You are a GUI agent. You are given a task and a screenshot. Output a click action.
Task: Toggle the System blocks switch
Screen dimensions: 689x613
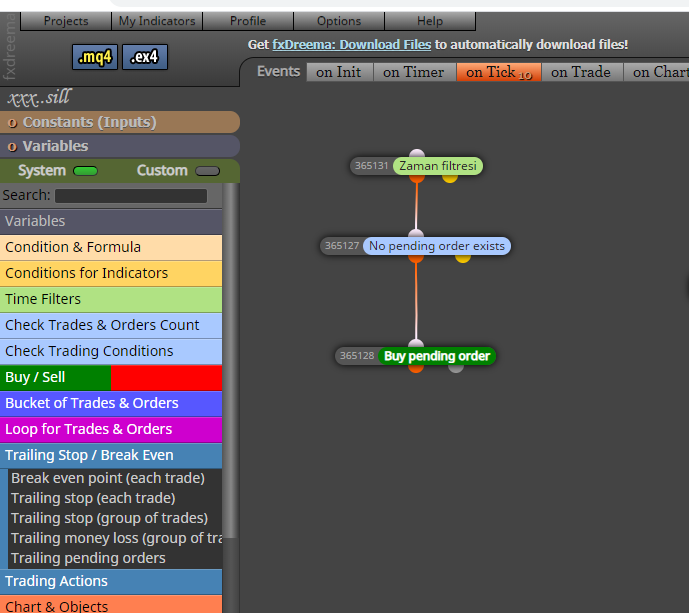(x=85, y=171)
